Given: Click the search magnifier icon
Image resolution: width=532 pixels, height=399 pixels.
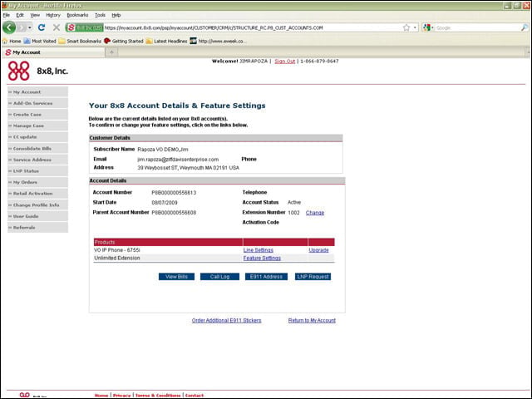Looking at the screenshot, I should [x=525, y=27].
